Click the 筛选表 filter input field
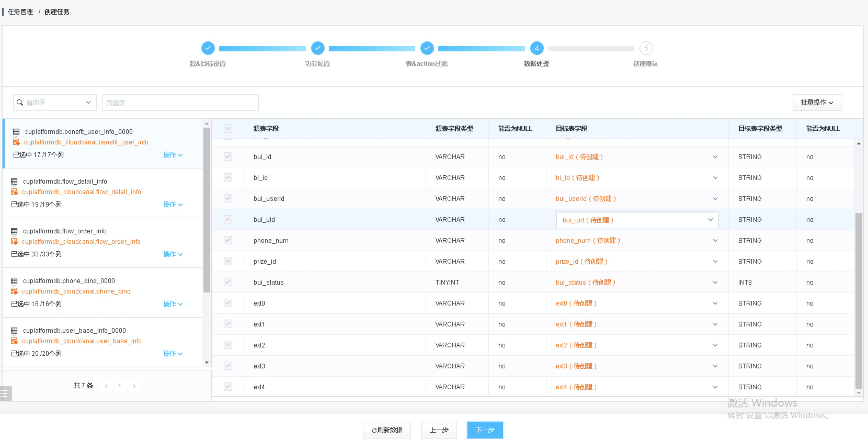Screen dimensions: 868x439 (x=180, y=103)
